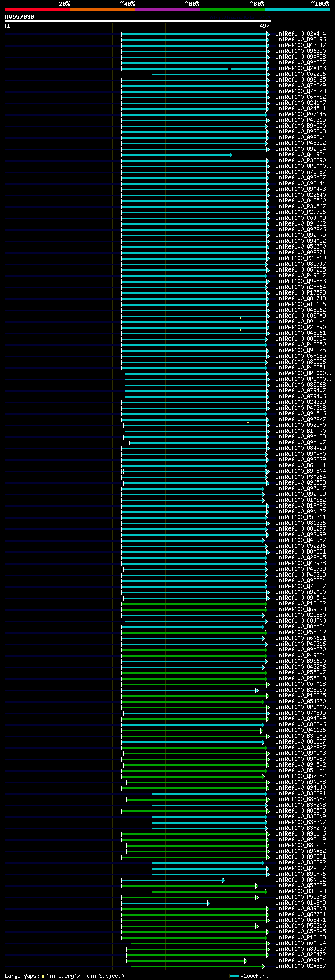The image size is (335, 980).
Task: Select label UniRef100_A9U1M6
Action: [x=300, y=833]
